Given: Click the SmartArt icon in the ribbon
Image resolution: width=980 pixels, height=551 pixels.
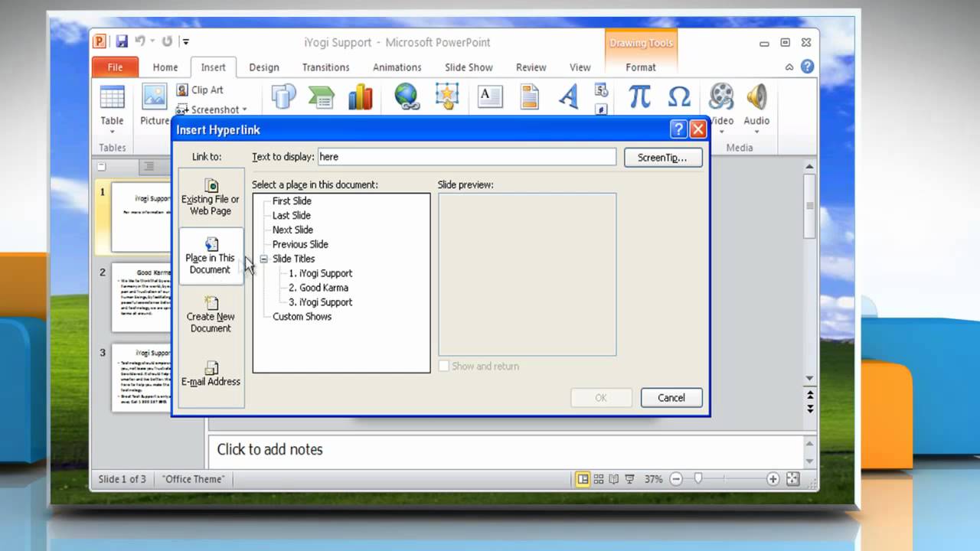Looking at the screenshot, I should [x=322, y=97].
